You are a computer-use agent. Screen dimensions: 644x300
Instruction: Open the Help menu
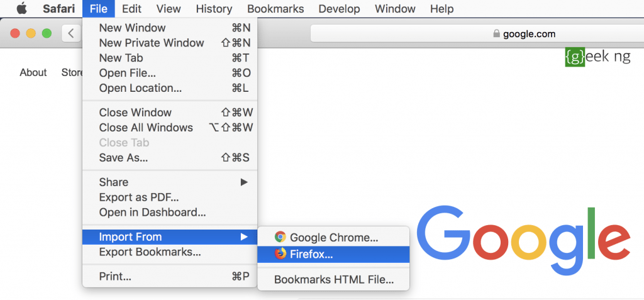pyautogui.click(x=442, y=9)
